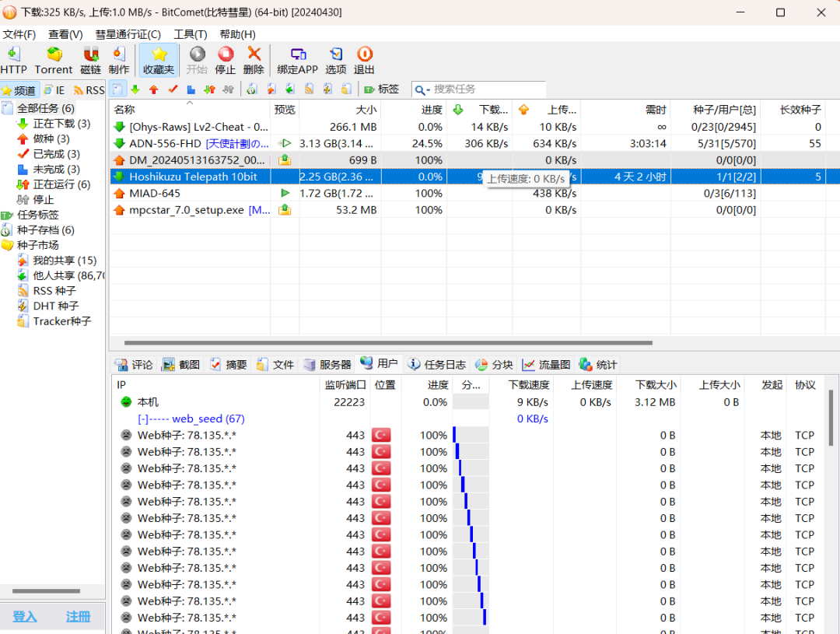Click preview icon on ADN-556-FHD row
840x634 pixels.
285,143
